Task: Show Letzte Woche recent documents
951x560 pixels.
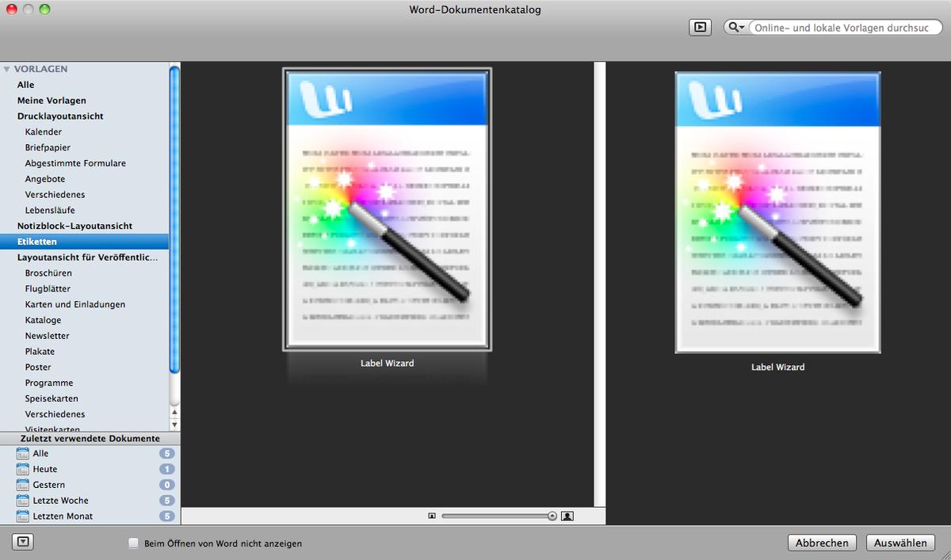Action: coord(60,501)
